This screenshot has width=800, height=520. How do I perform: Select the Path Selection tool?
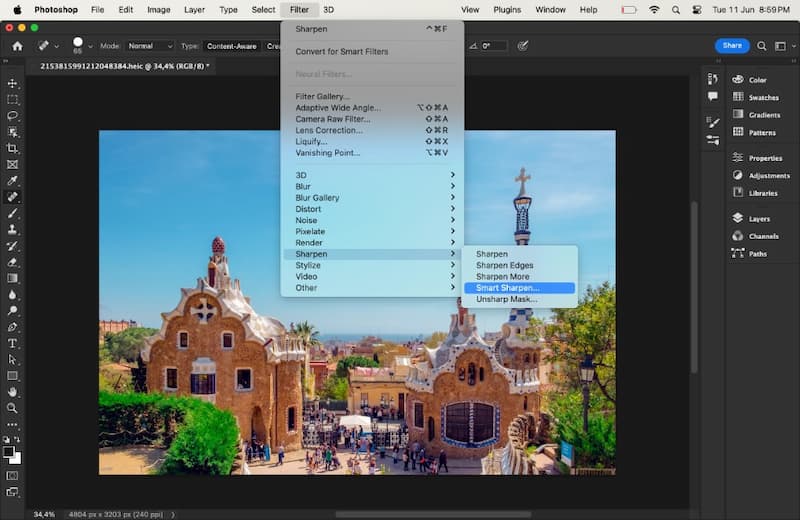12,360
